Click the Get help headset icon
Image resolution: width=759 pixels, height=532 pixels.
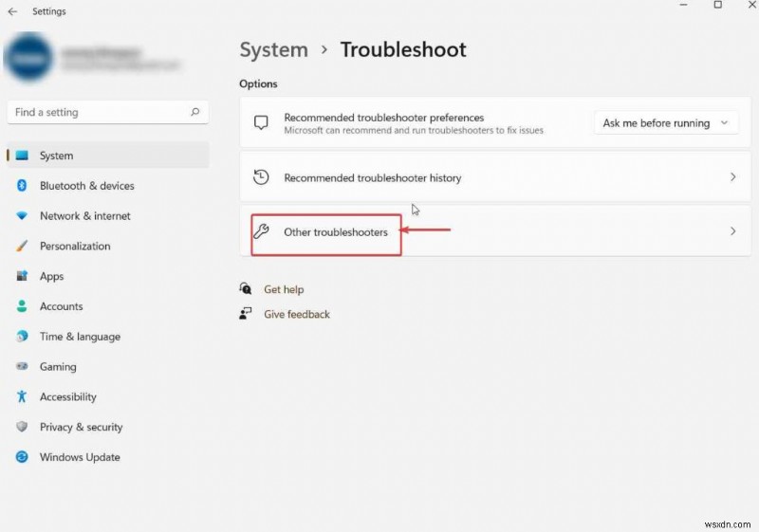246,288
